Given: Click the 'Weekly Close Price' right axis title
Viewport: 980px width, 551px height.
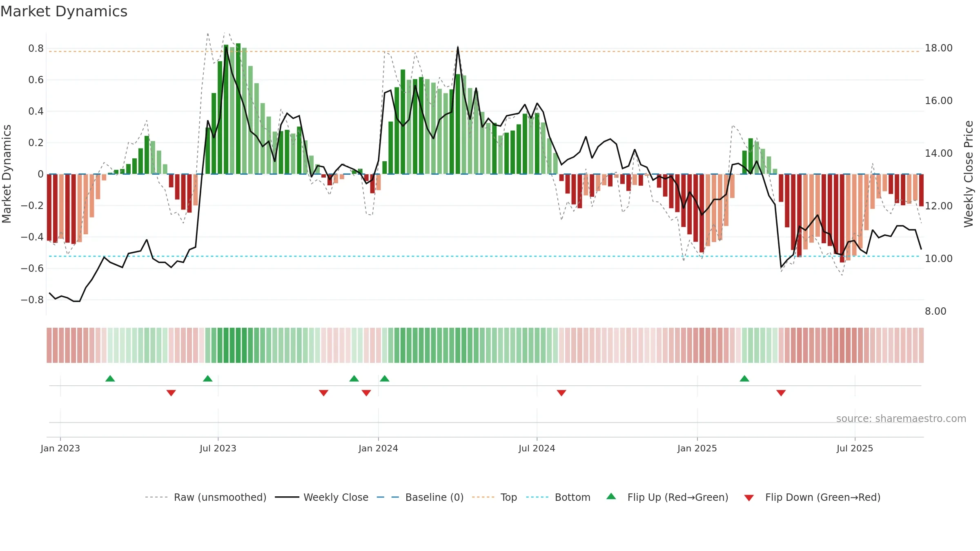Looking at the screenshot, I should pos(969,174).
